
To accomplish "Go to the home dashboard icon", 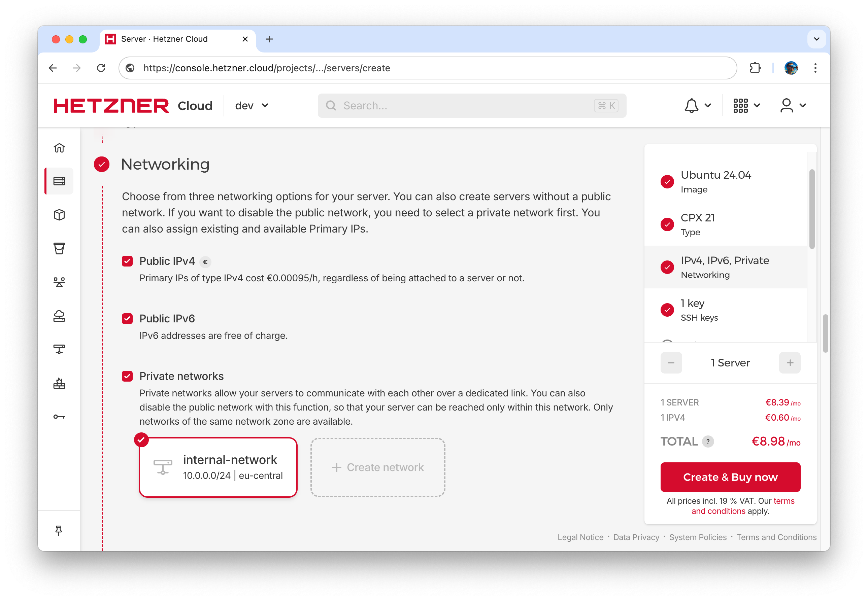I will [x=59, y=148].
